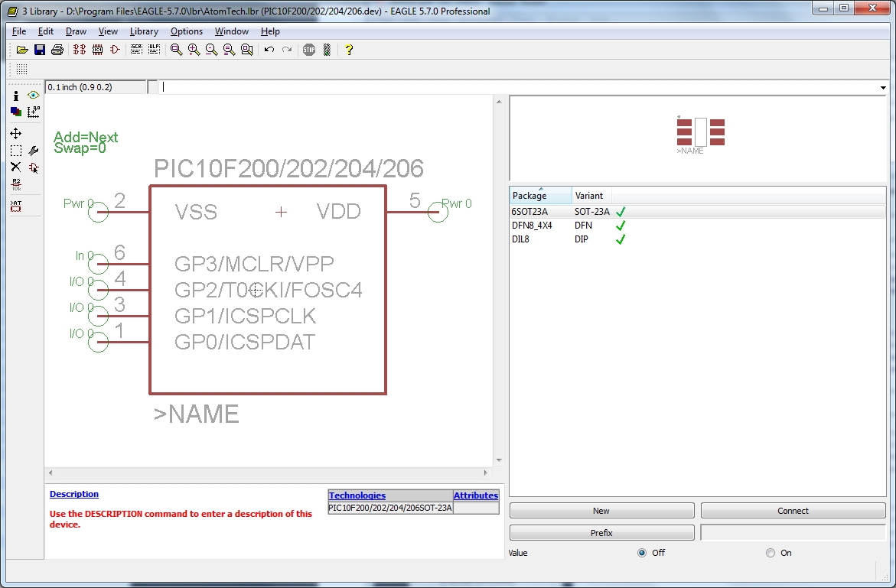The image size is (896, 588).
Task: Select the Mark origin tool icon
Action: click(34, 112)
